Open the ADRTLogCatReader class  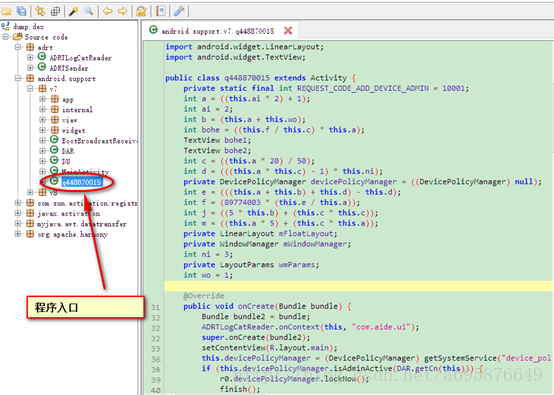[x=80, y=58]
